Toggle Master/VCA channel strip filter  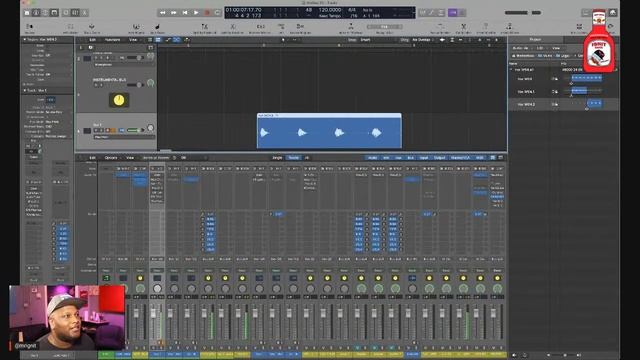461,158
